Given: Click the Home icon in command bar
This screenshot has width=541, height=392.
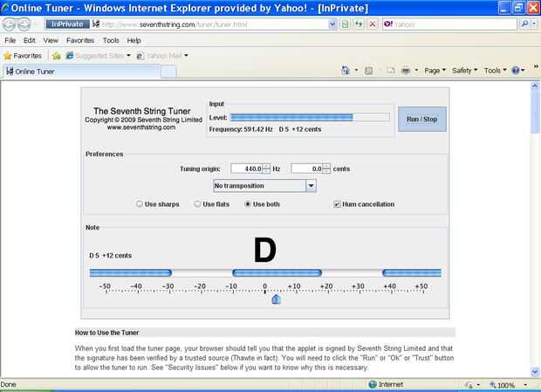Looking at the screenshot, I should coord(346,71).
